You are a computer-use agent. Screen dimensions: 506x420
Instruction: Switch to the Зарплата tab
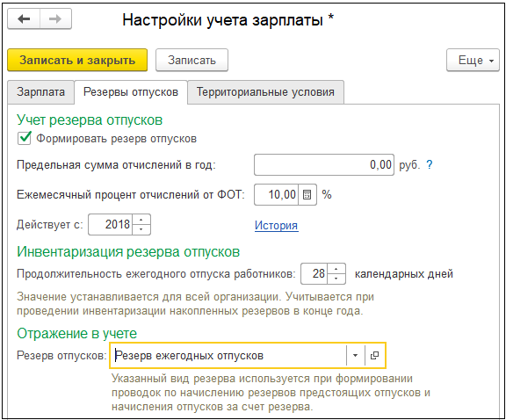click(41, 92)
